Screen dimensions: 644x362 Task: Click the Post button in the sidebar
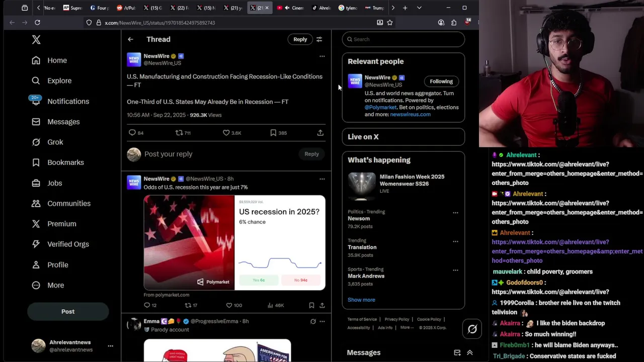coord(68,312)
